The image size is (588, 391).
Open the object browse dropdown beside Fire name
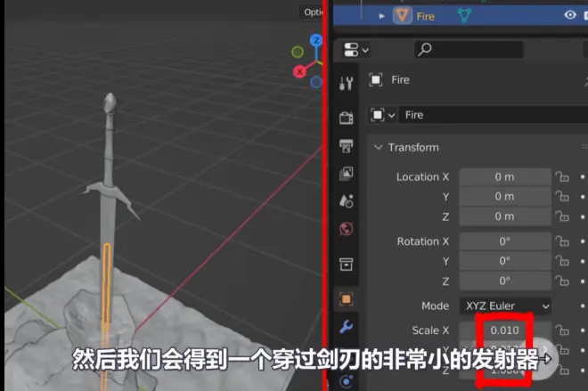coord(382,115)
